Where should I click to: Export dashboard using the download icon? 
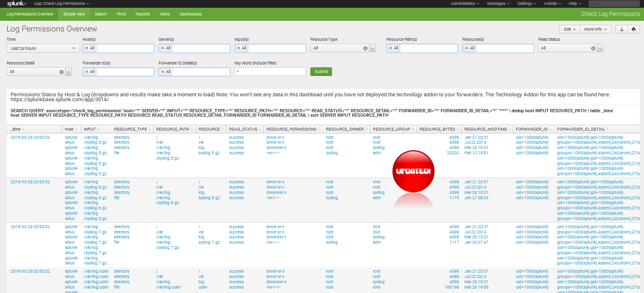[622, 29]
